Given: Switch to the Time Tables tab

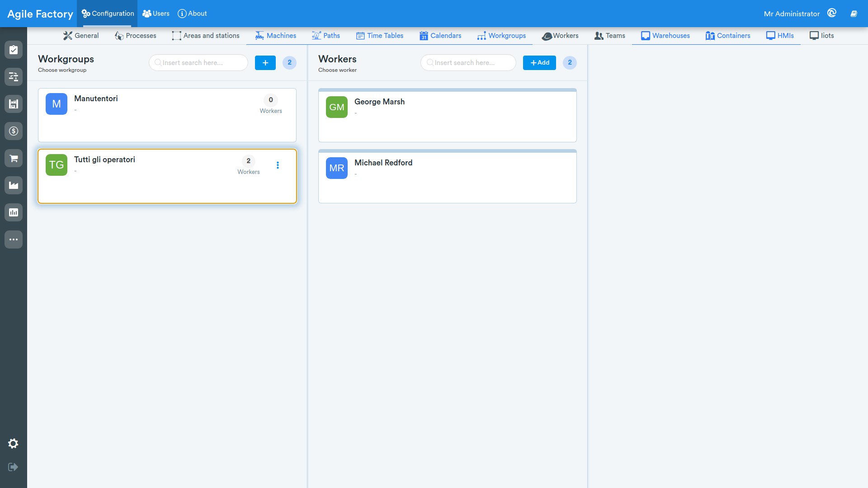Looking at the screenshot, I should (x=380, y=36).
